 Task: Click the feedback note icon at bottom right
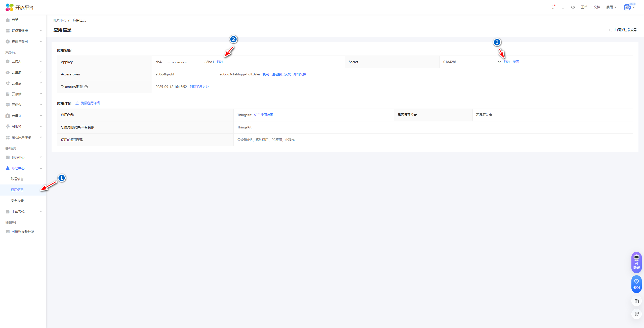[x=636, y=314]
